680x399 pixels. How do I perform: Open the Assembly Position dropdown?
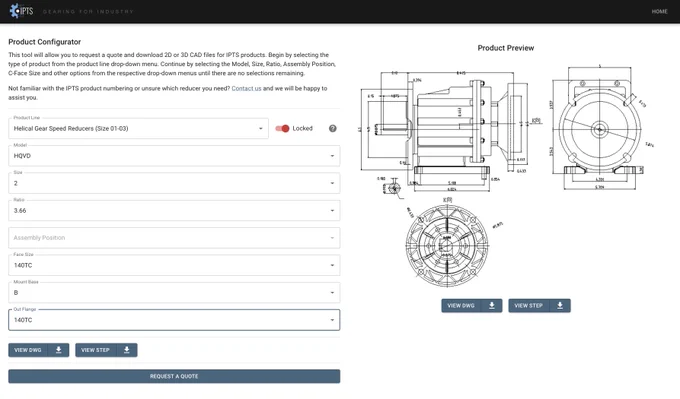point(174,238)
